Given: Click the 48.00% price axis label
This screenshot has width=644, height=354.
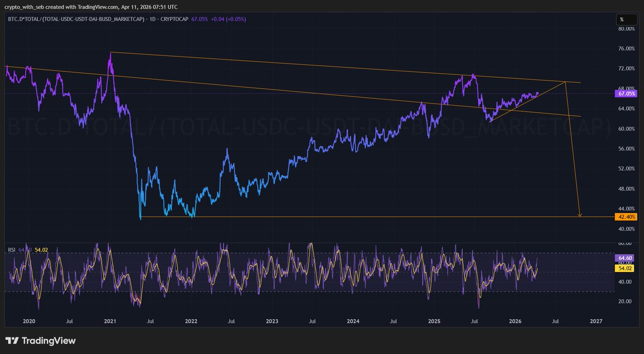Looking at the screenshot, I should [x=627, y=189].
